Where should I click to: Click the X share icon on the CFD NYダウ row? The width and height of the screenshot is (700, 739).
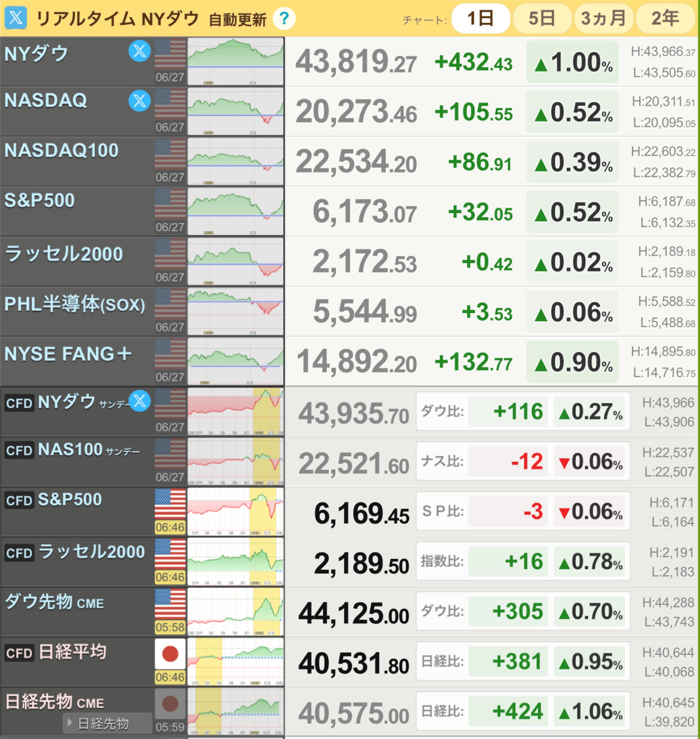tap(140, 401)
